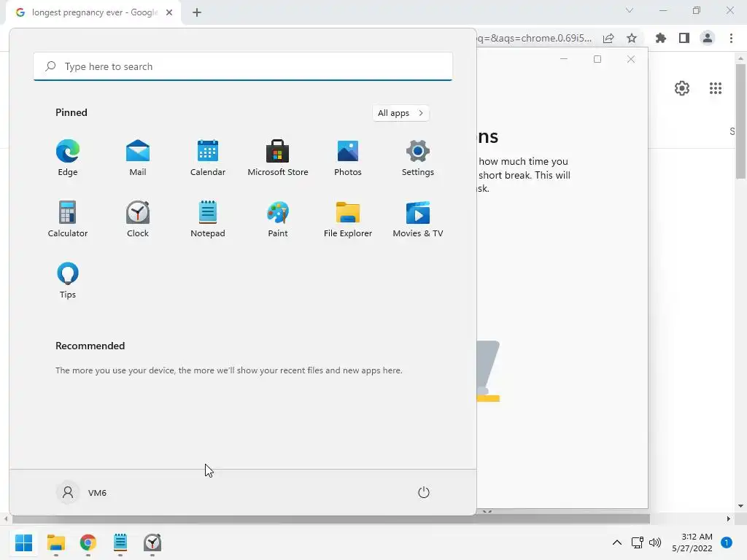Click the power button in Start menu
The height and width of the screenshot is (560, 747).
point(424,492)
